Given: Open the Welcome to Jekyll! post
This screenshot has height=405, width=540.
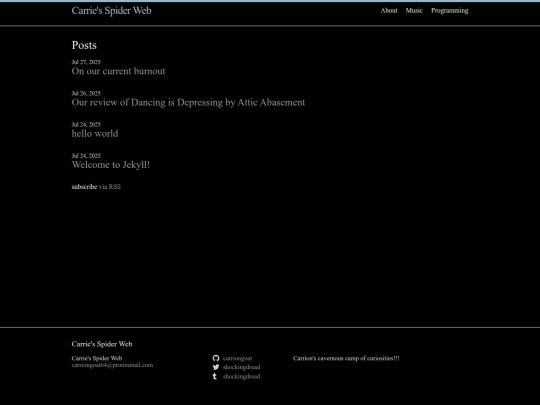Looking at the screenshot, I should point(111,165).
